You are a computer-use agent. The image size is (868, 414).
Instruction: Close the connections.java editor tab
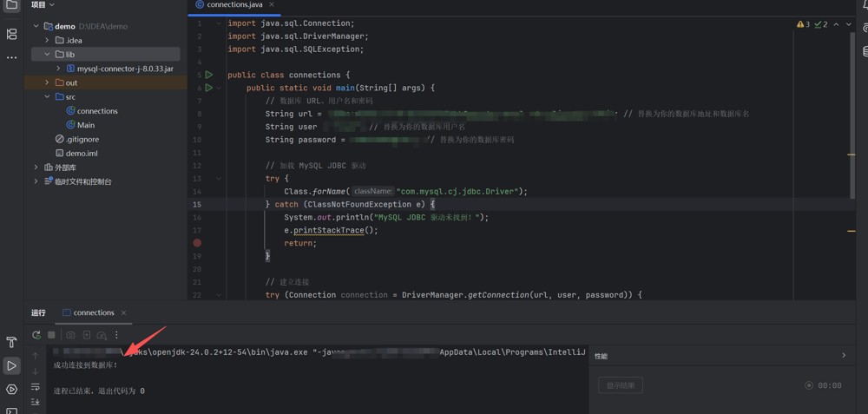271,4
